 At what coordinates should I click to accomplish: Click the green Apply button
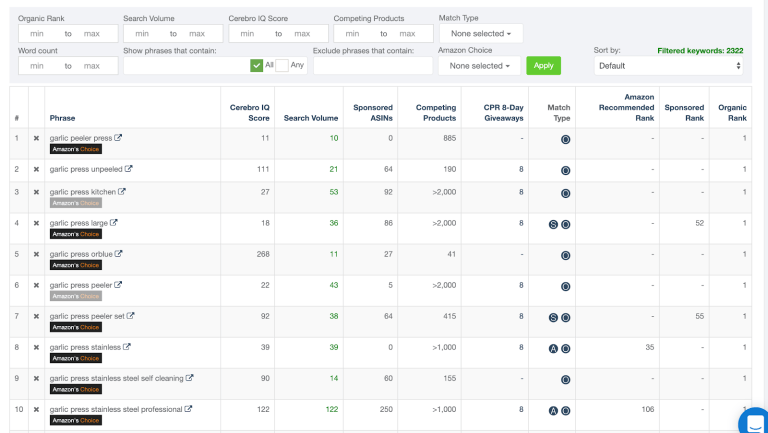pos(544,65)
